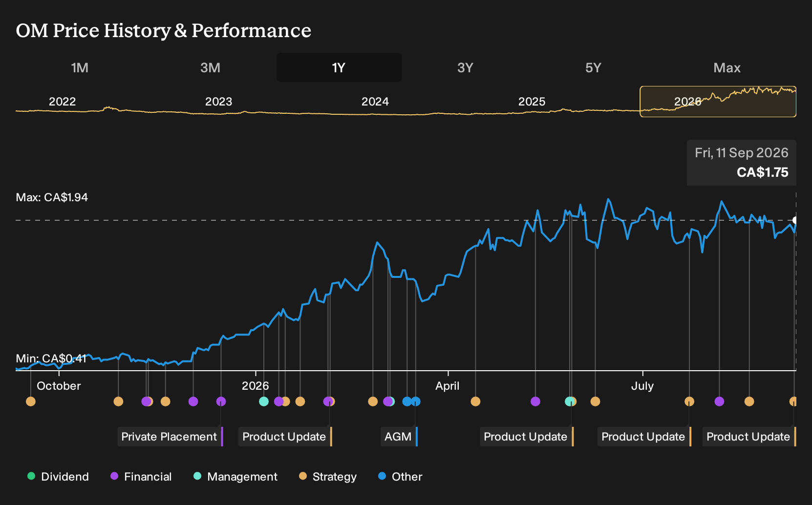Click the "CA$1.75" tooltip price
The height and width of the screenshot is (505, 812).
pos(763,172)
